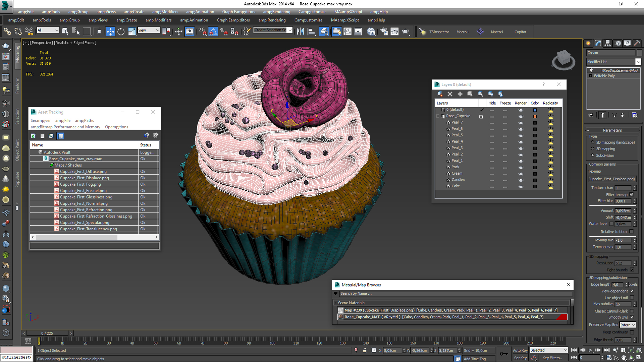Click Pin Stack icon under modifier stack
This screenshot has width=644, height=362.
[591, 115]
